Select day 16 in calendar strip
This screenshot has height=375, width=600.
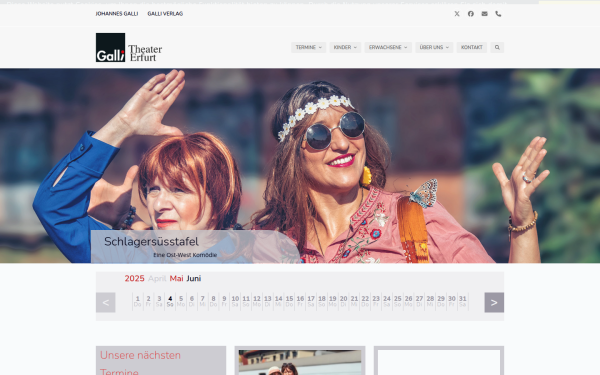(x=300, y=301)
